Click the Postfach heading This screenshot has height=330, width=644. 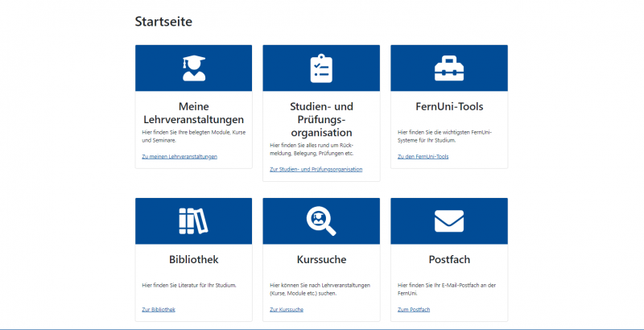click(x=449, y=260)
